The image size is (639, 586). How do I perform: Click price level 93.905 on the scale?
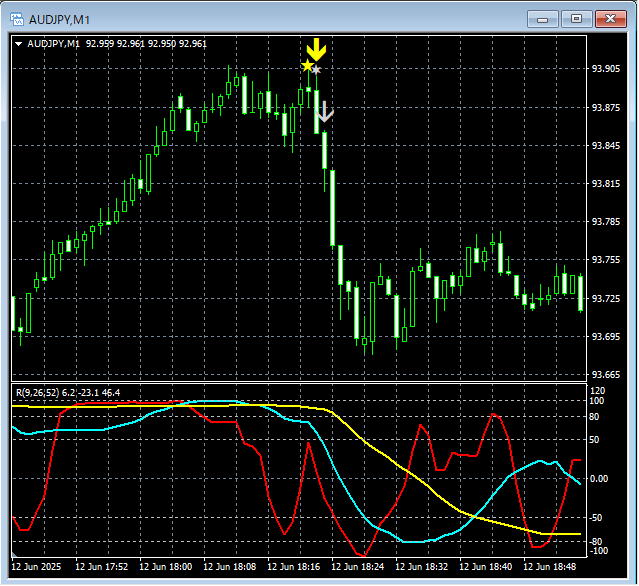pyautogui.click(x=606, y=69)
